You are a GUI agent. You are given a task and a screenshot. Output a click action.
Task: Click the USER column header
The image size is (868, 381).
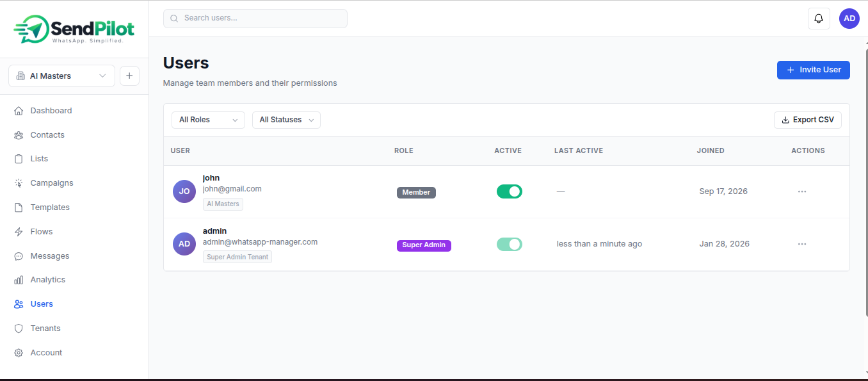pos(181,151)
